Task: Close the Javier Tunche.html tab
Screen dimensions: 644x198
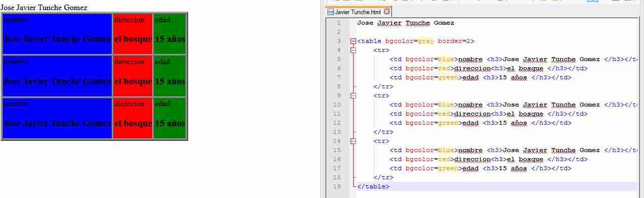Action: (x=387, y=12)
